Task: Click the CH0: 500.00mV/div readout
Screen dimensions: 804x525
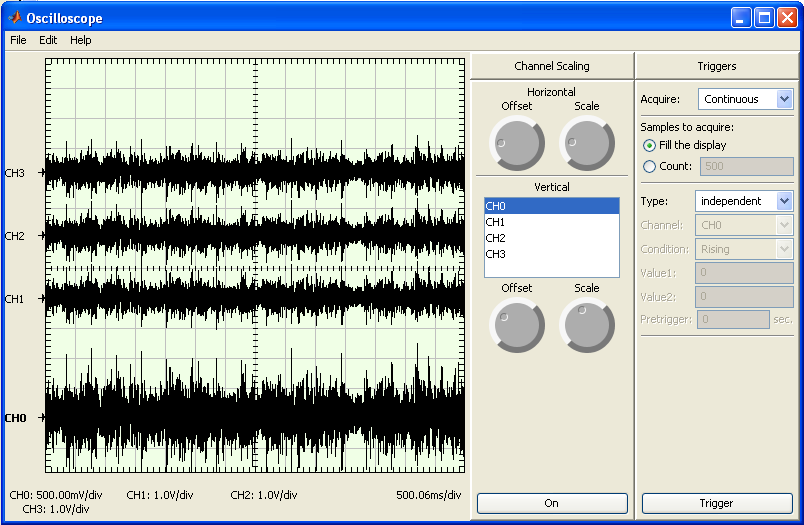Action: 56,495
